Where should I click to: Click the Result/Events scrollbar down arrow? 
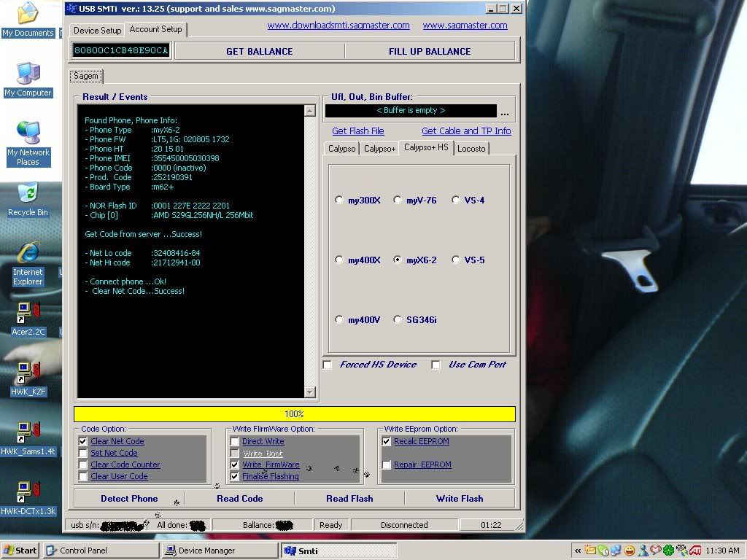(309, 392)
